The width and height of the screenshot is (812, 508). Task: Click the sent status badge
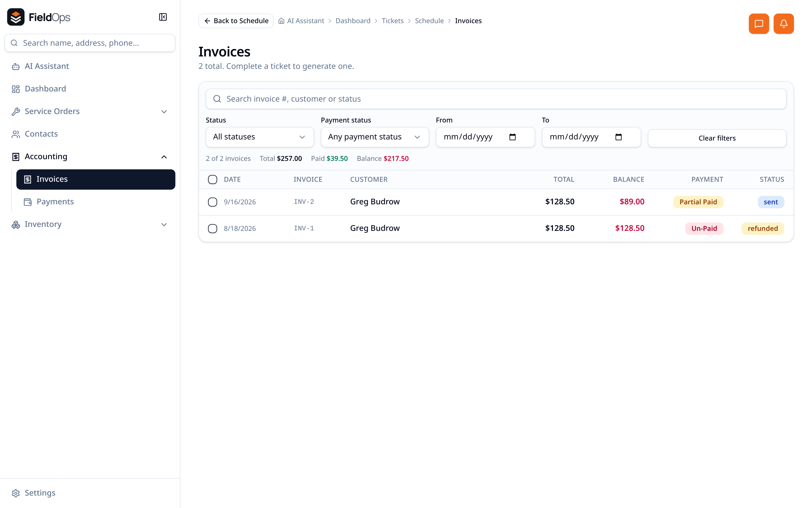771,202
